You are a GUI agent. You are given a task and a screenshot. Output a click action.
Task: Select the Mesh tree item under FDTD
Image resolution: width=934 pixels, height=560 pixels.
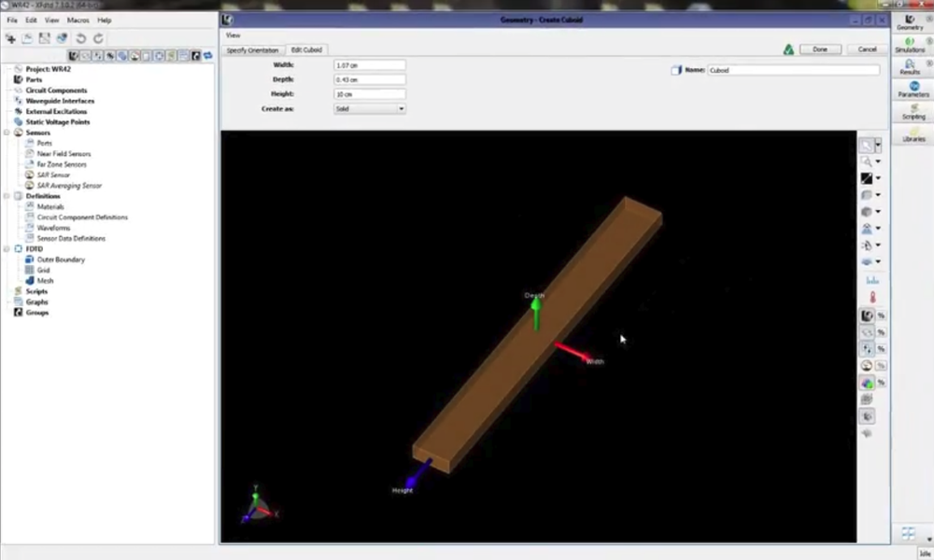pyautogui.click(x=45, y=281)
